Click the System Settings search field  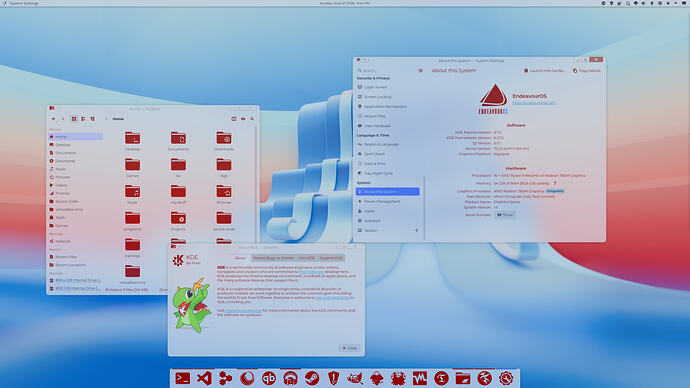pyautogui.click(x=385, y=70)
